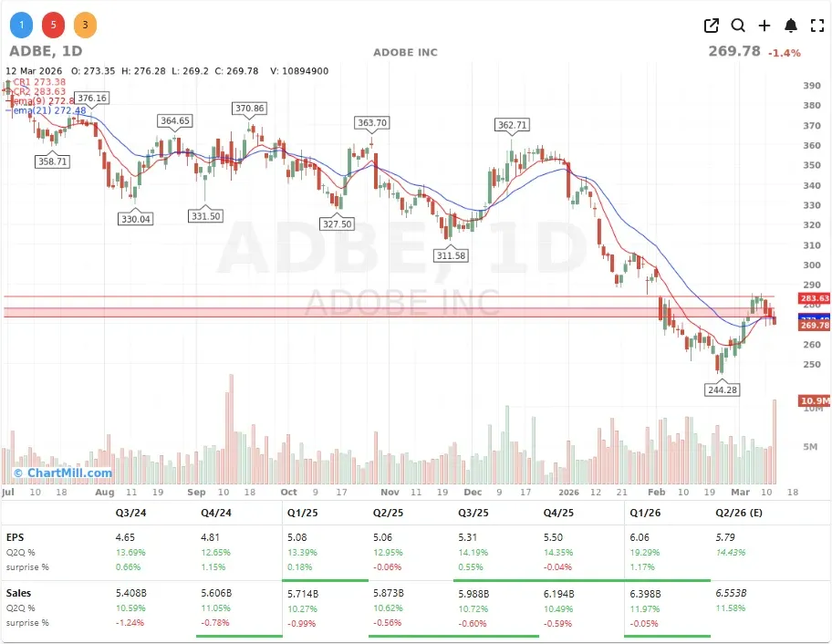Open the ADBE, 1D timeframe selector
This screenshot has width=832, height=644.
coord(44,51)
